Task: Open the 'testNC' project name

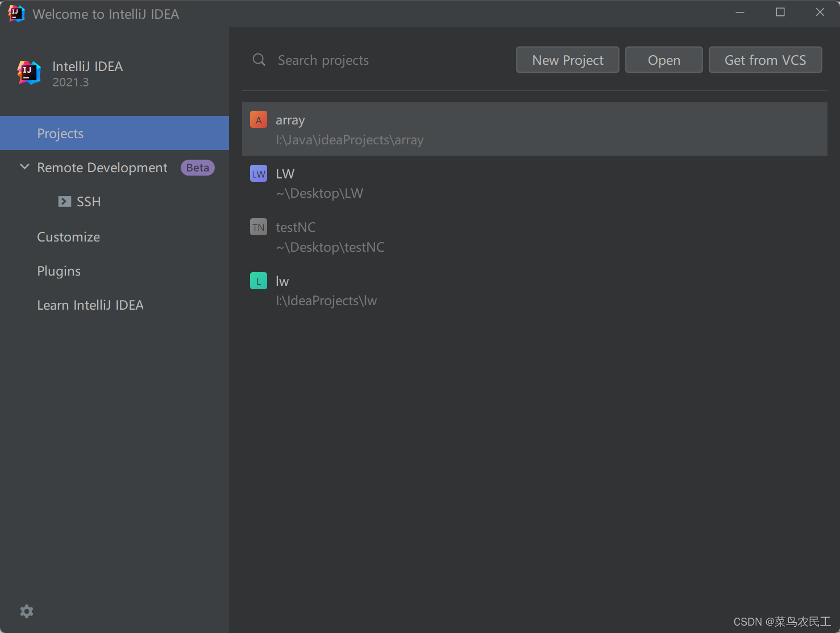Action: [296, 227]
